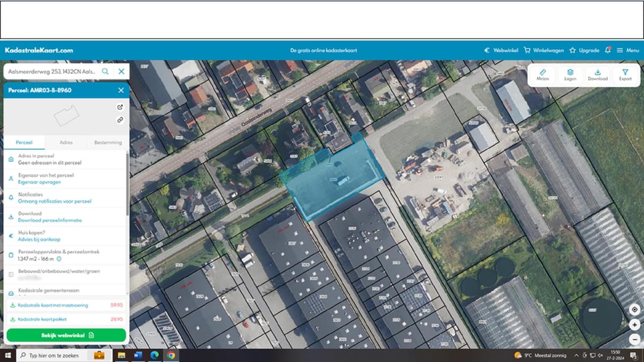
Task: Clear the address search field
Action: coord(122,71)
